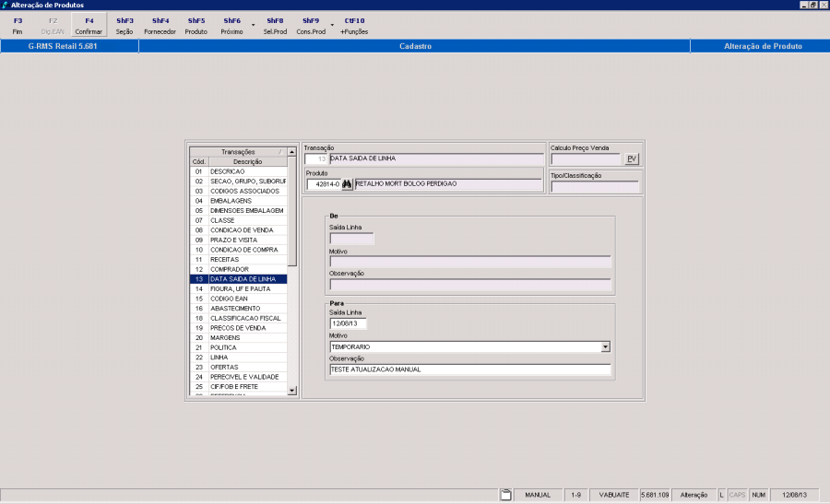Select transaction 15 CODIGO EAN
Image resolution: width=830 pixels, height=504 pixels.
(238, 299)
